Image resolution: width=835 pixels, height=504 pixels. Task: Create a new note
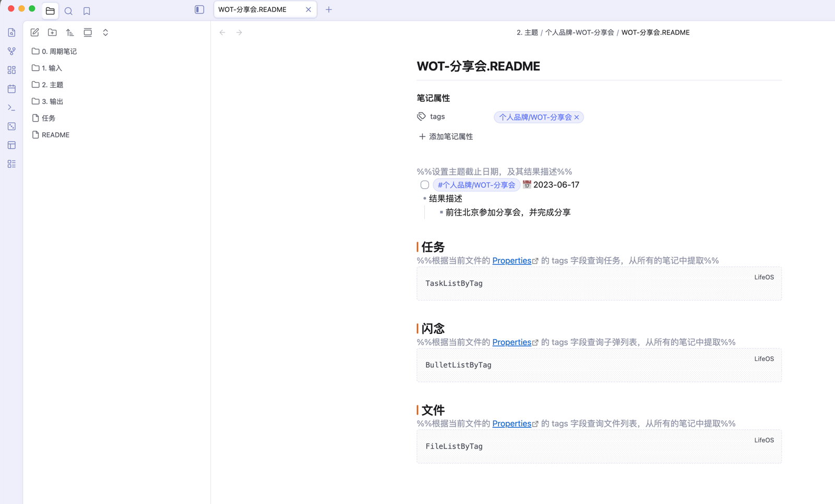(x=34, y=32)
